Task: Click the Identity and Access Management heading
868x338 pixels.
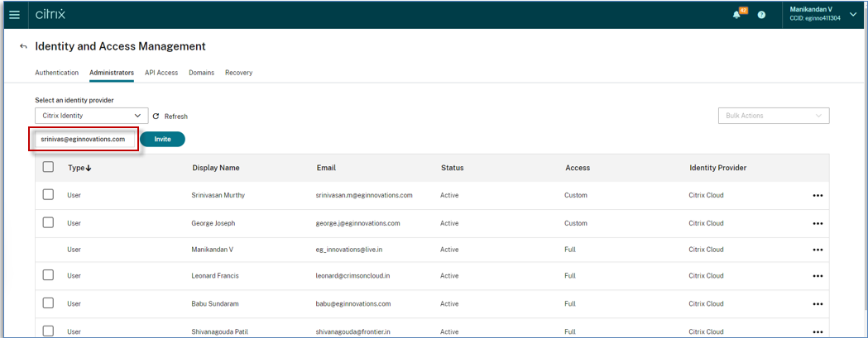Action: coord(120,46)
